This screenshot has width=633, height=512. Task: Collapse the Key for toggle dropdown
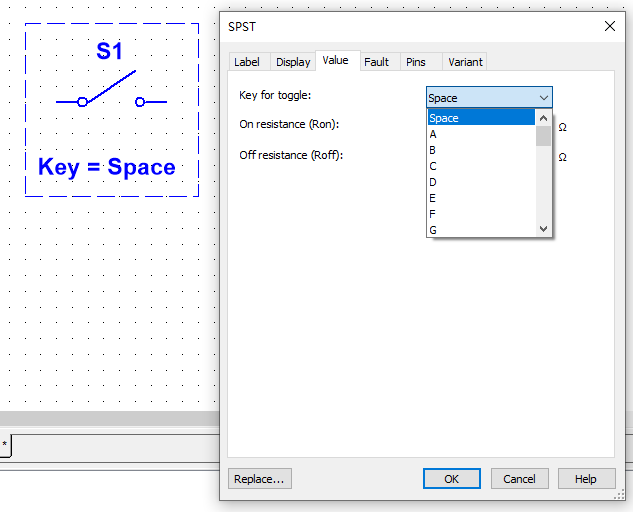coord(543,98)
